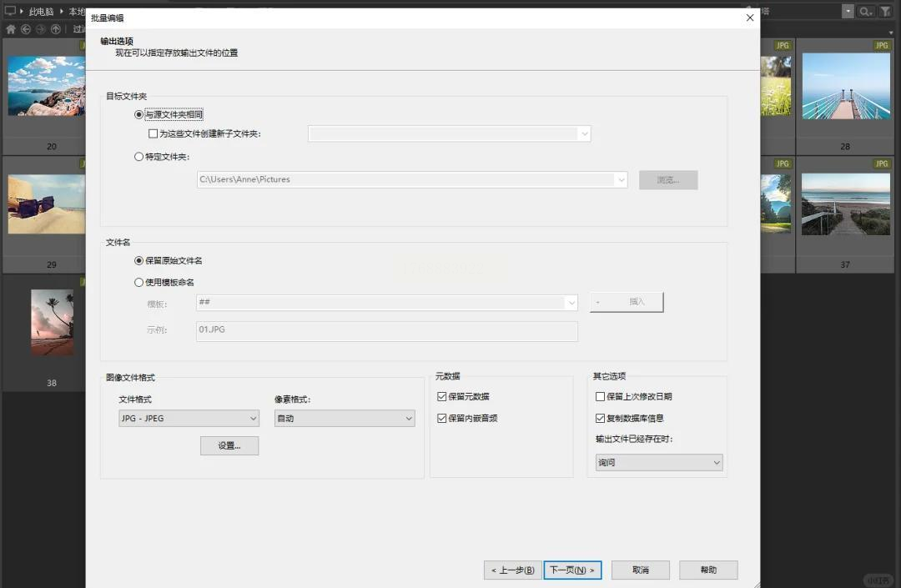Toggle 复制数据库信息 checkbox
Image resolution: width=901 pixels, height=588 pixels.
pos(601,419)
